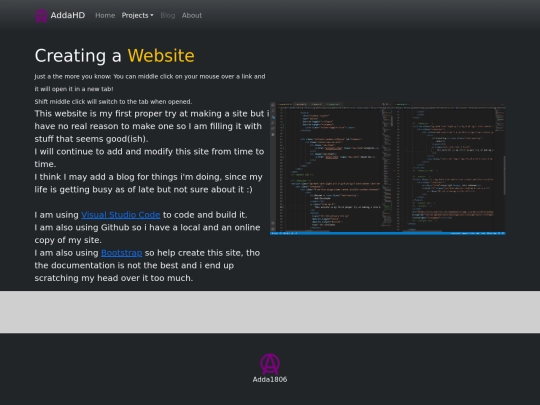Follow the Bootstrap link
This screenshot has width=540, height=405.
click(x=122, y=253)
